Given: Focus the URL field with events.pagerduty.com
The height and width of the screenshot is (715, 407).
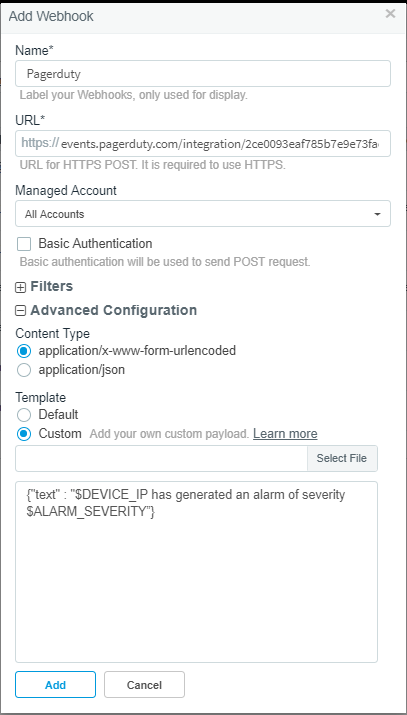Looking at the screenshot, I should click(x=203, y=144).
